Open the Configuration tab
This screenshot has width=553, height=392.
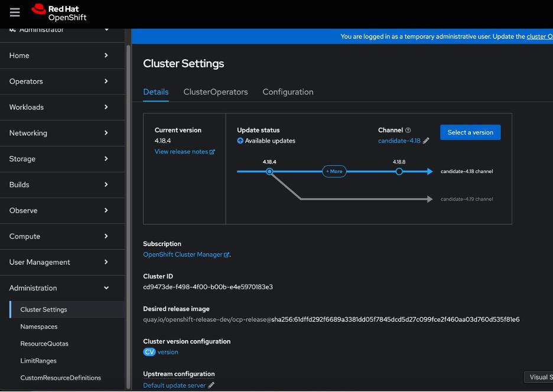288,92
